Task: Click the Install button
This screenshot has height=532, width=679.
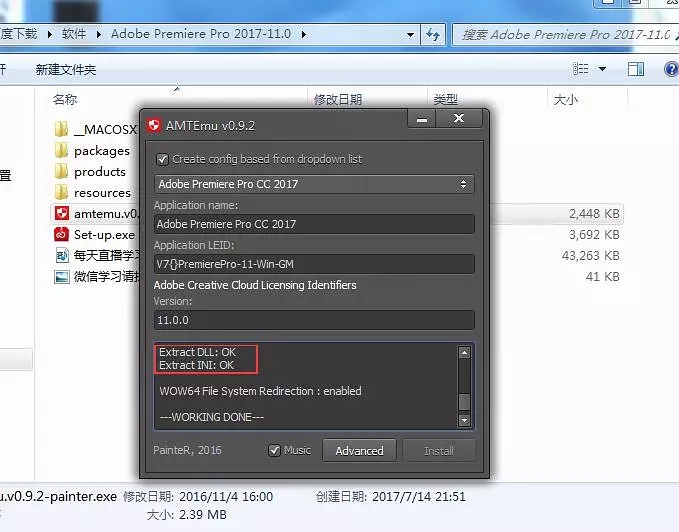Action: pos(439,451)
